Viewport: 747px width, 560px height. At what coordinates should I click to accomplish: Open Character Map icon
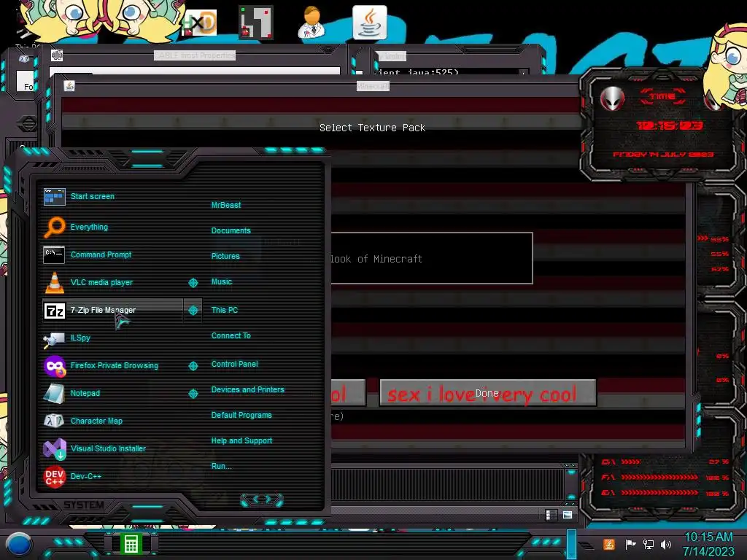tap(54, 421)
